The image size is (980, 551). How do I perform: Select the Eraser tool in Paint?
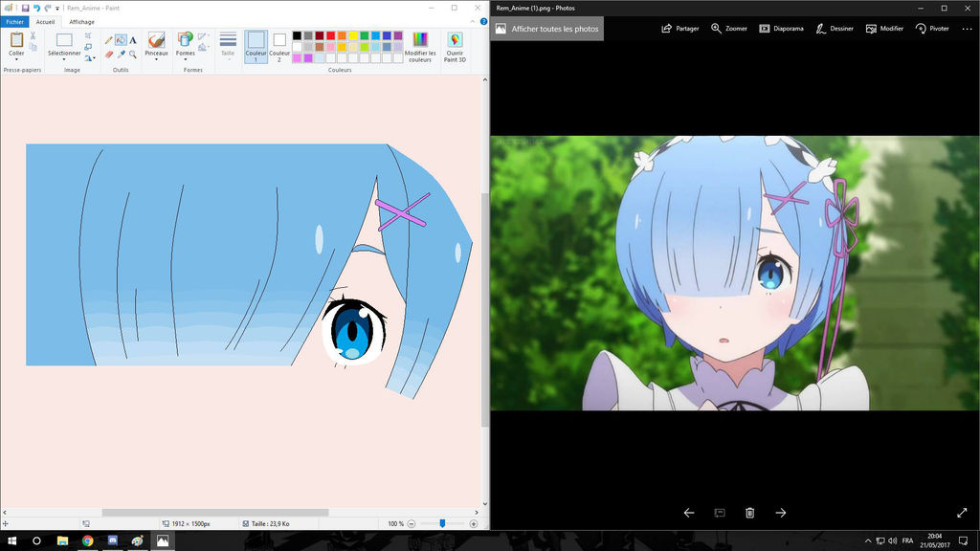(109, 55)
